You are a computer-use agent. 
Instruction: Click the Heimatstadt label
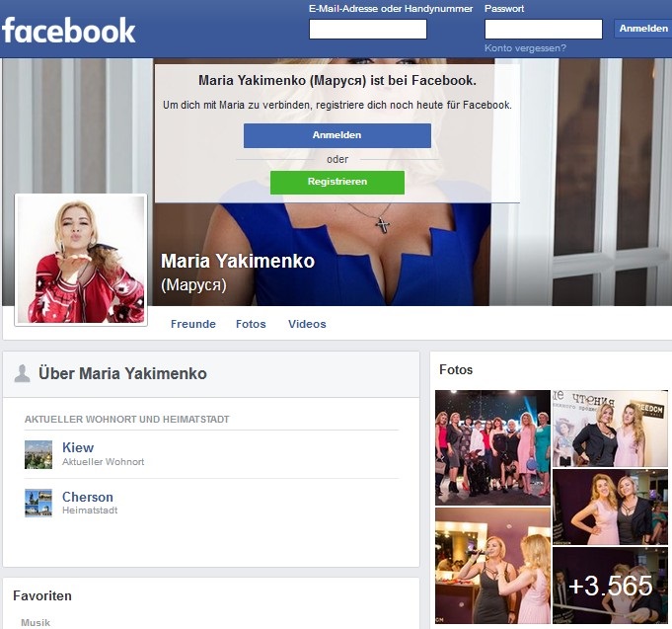(90, 511)
